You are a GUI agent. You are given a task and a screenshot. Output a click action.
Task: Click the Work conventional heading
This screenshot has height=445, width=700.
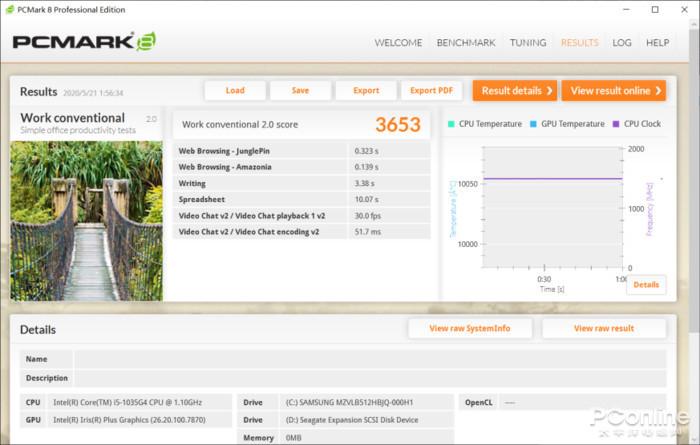(72, 118)
